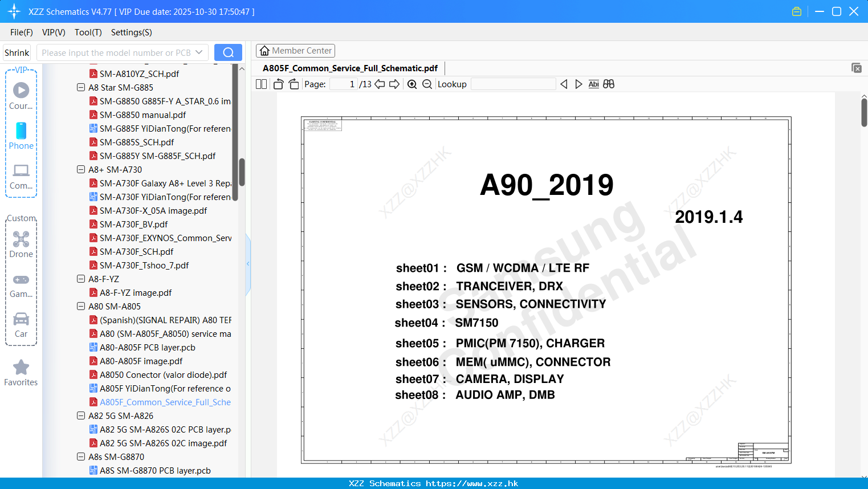Screen dimensions: 868x489
Task: Open the VIP(V) menu
Action: (54, 32)
